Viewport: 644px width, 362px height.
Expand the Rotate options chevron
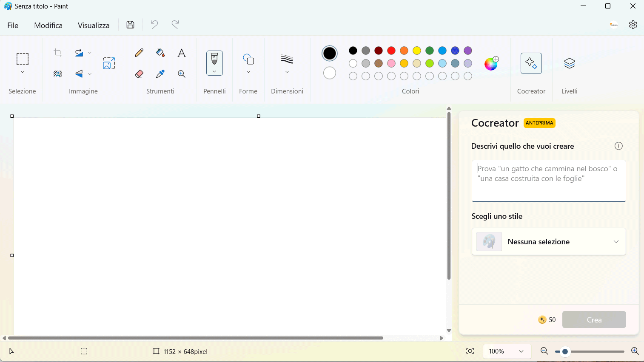tap(90, 53)
